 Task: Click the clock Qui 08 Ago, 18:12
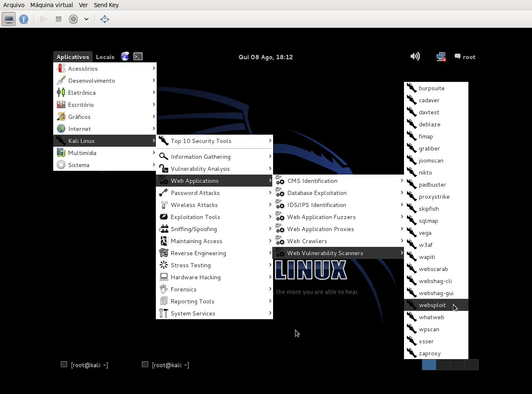pyautogui.click(x=266, y=57)
